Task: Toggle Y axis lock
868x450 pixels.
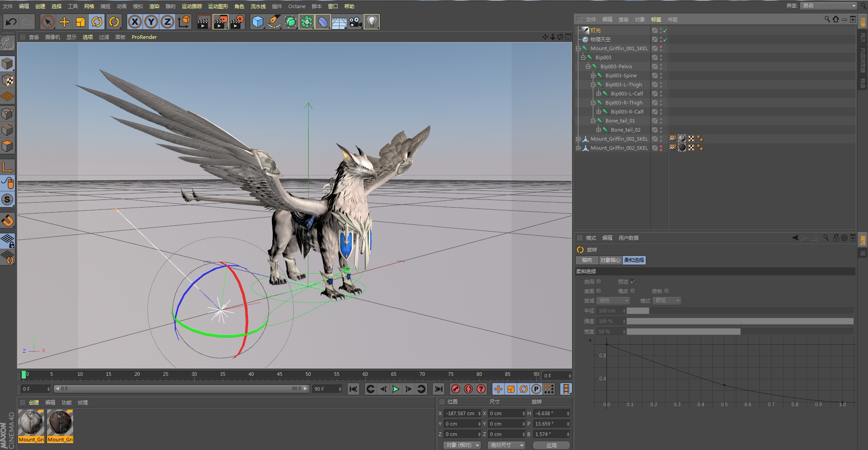Action: tap(151, 22)
